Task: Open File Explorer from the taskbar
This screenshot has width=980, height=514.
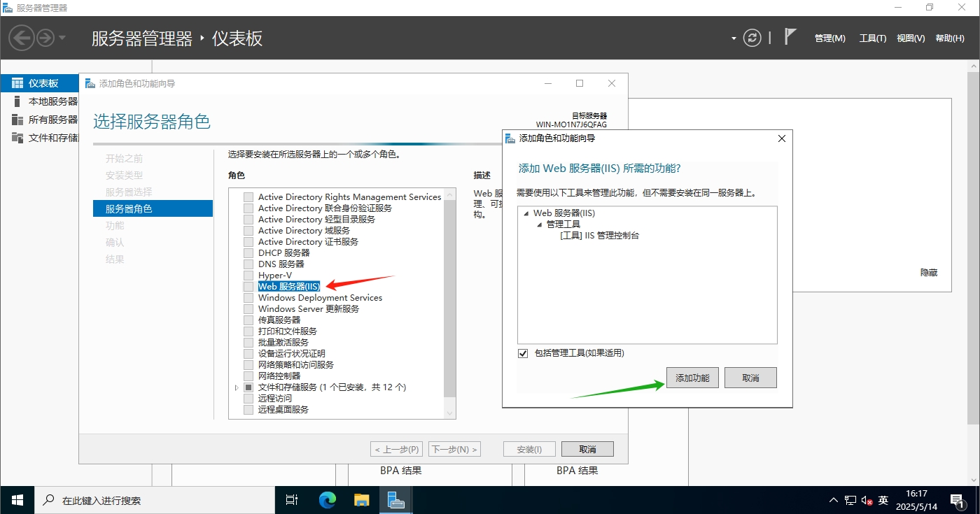Action: pos(361,500)
